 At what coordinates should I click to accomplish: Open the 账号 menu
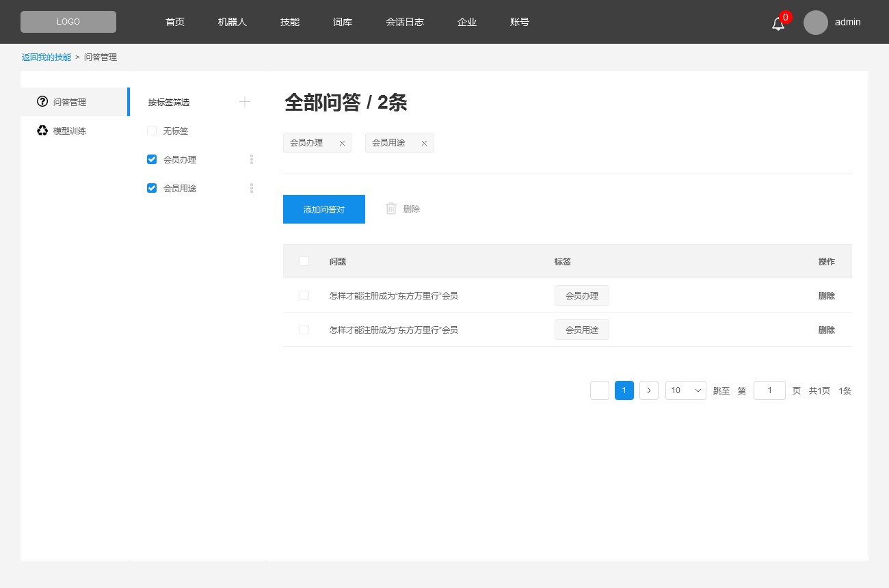pyautogui.click(x=520, y=22)
